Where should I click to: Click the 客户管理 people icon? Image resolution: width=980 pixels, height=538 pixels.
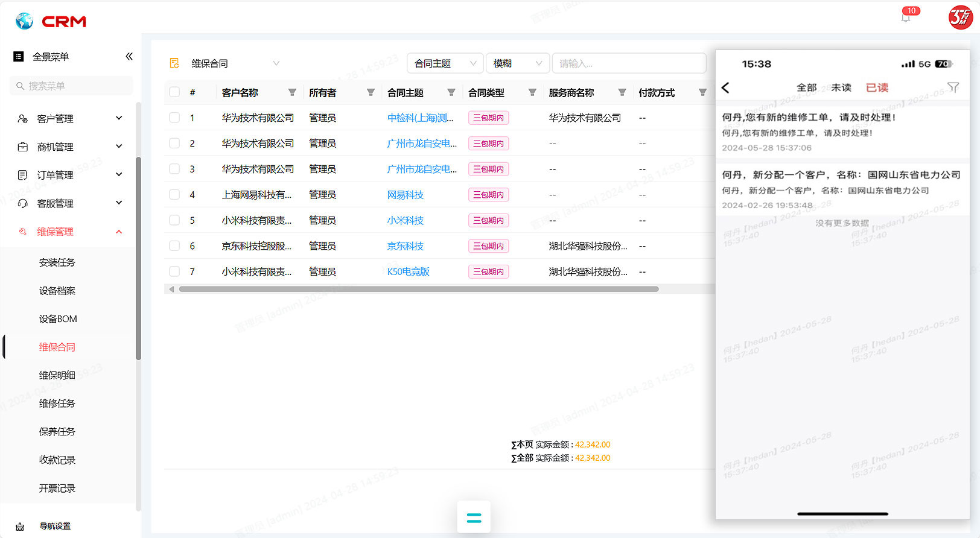(x=23, y=118)
